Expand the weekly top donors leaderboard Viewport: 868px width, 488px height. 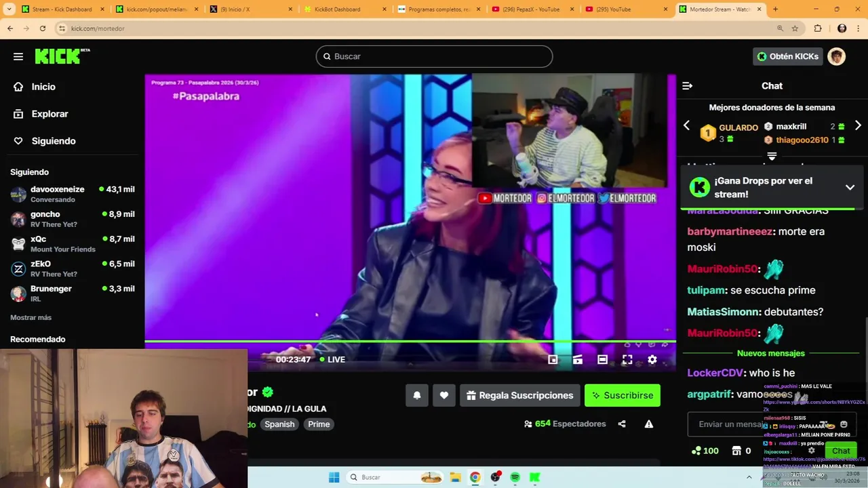(772, 157)
